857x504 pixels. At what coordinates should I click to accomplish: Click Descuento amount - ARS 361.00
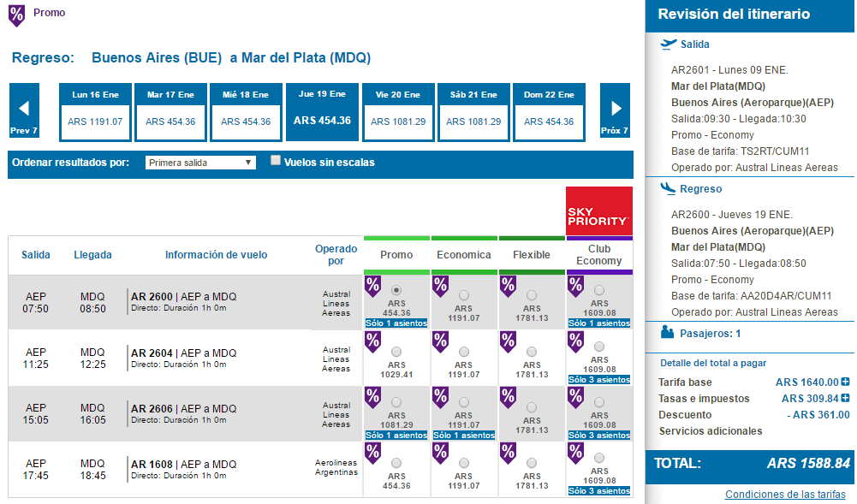coord(818,414)
